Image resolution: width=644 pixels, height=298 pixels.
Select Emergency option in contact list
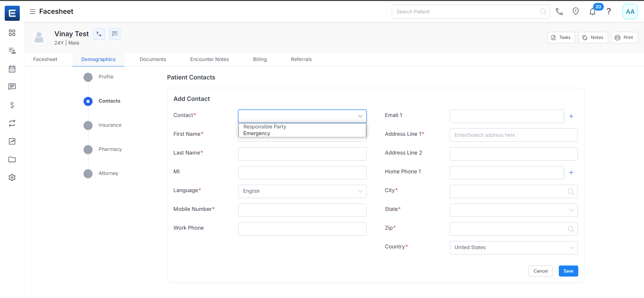click(257, 133)
